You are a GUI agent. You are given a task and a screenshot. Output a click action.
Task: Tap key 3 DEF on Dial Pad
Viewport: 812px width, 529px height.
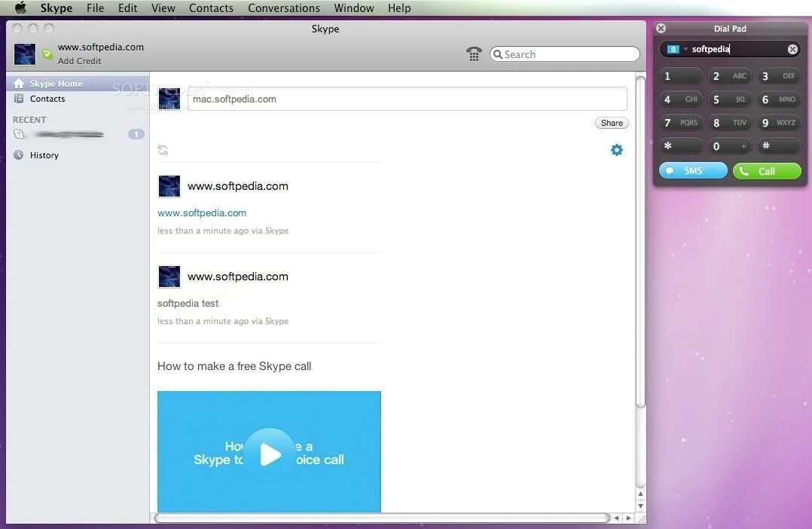pos(779,76)
